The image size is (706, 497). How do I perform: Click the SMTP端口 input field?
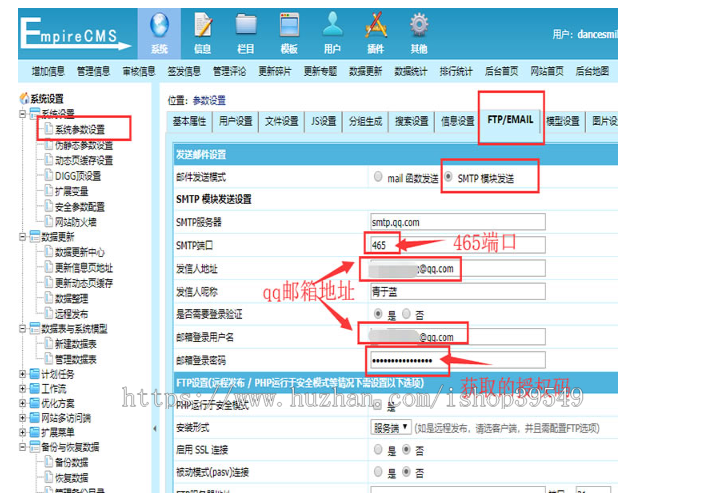pos(458,245)
